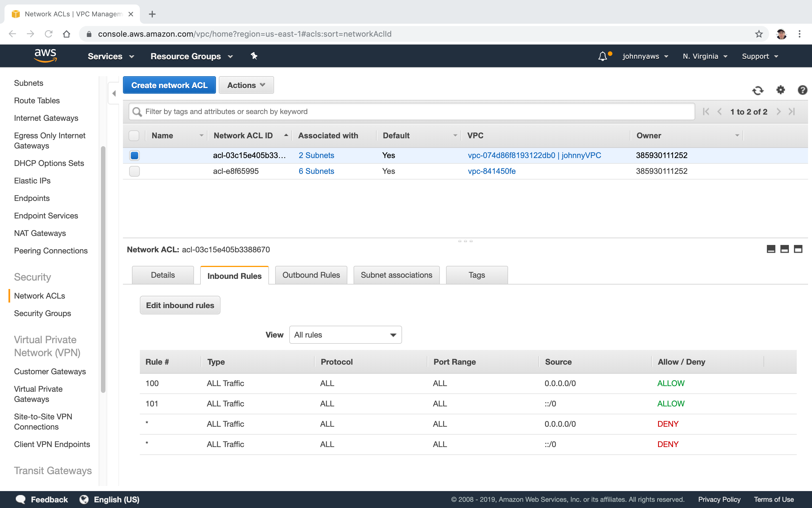Go to next page of results
This screenshot has width=812, height=508.
(778, 111)
